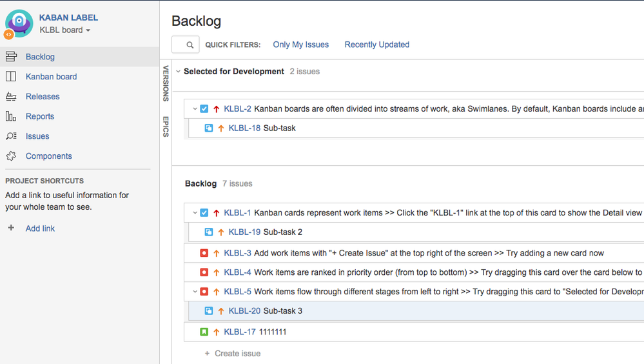Viewport: 644px width, 364px height.
Task: Collapse sub-tasks of KLBL-2
Action: 195,109
